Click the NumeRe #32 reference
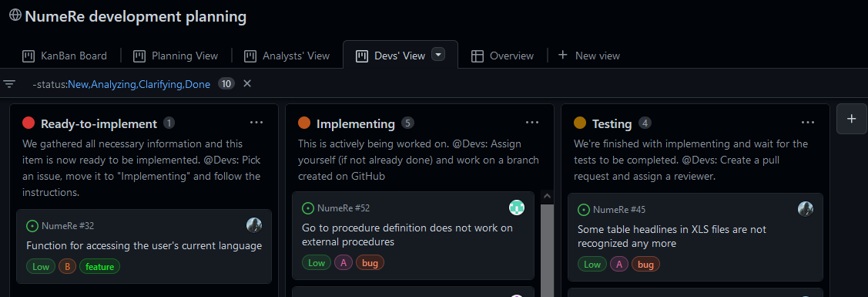868x297 pixels. [x=68, y=225]
